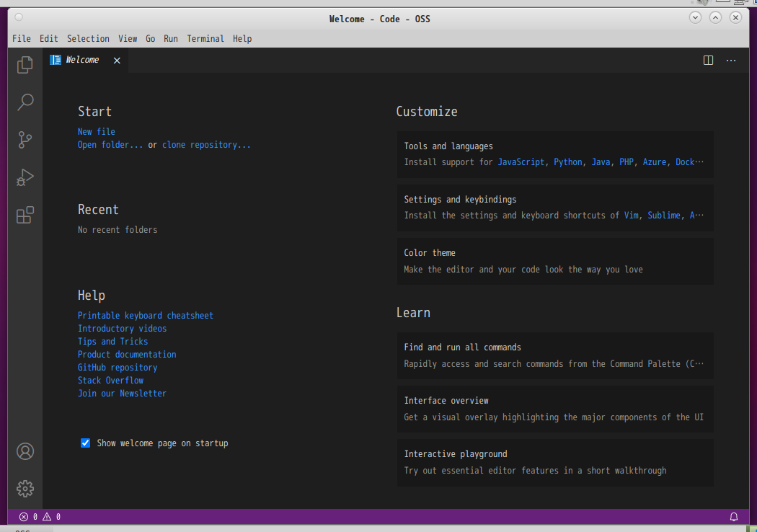
Task: Open Stack Overflow link
Action: tap(110, 381)
